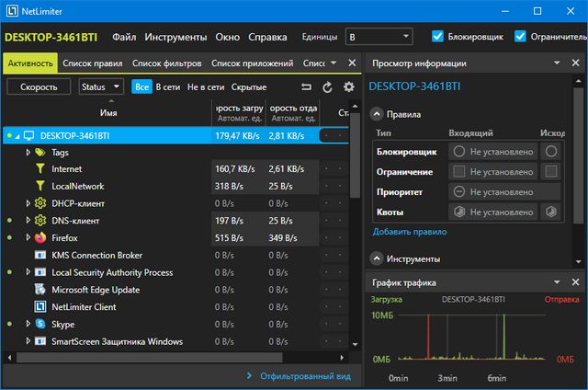Click the Скорость button

pos(39,86)
